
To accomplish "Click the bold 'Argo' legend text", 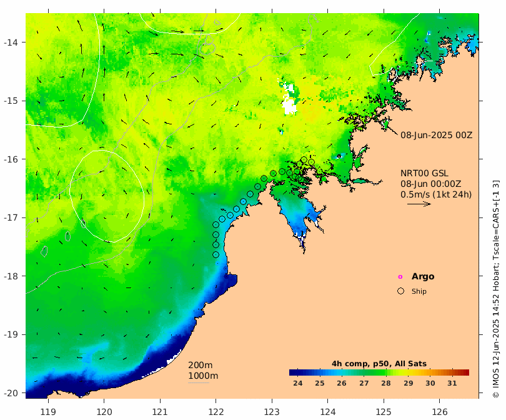I will (x=423, y=277).
